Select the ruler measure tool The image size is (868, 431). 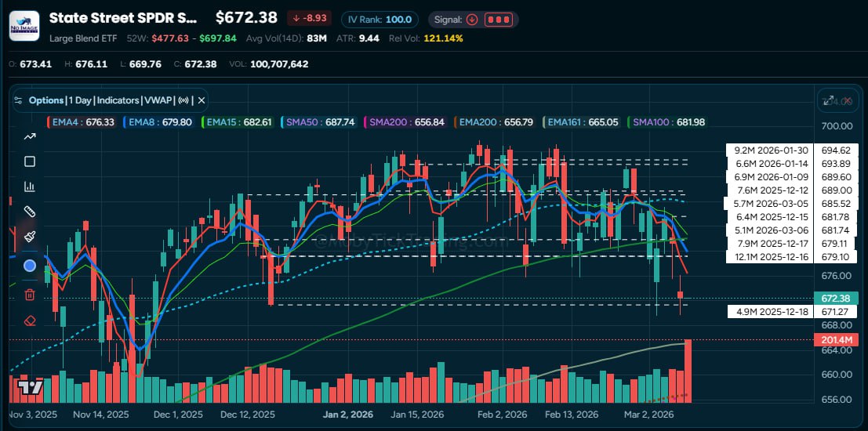click(30, 212)
